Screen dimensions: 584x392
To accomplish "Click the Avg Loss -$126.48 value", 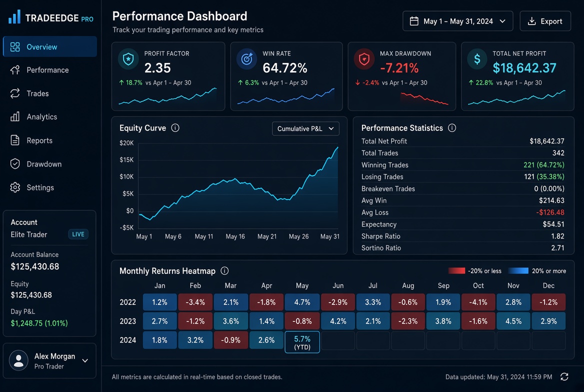I will tap(550, 212).
